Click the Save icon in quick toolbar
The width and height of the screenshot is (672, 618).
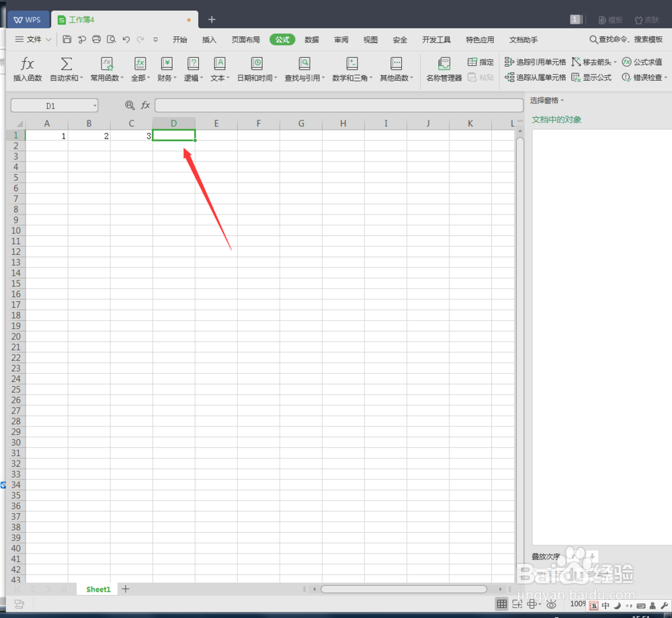click(67, 40)
